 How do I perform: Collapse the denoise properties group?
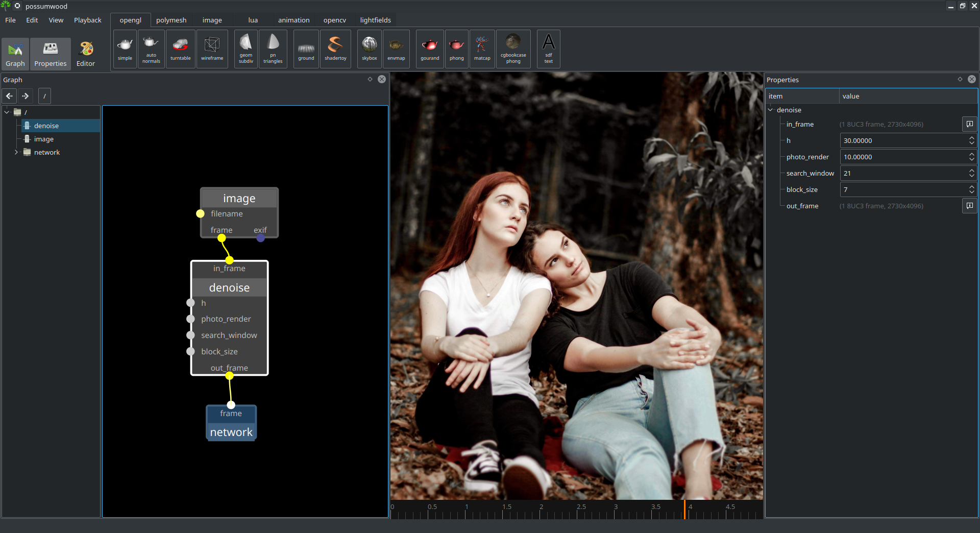(771, 110)
